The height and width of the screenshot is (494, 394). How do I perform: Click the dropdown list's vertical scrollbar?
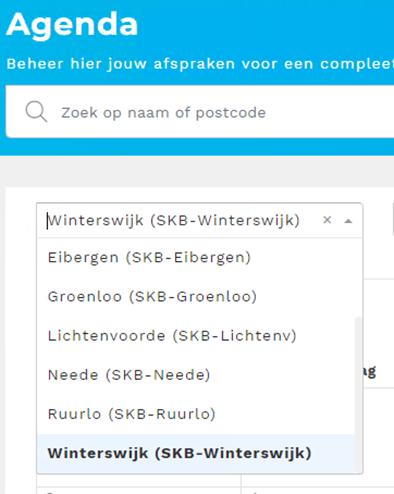coord(358,394)
